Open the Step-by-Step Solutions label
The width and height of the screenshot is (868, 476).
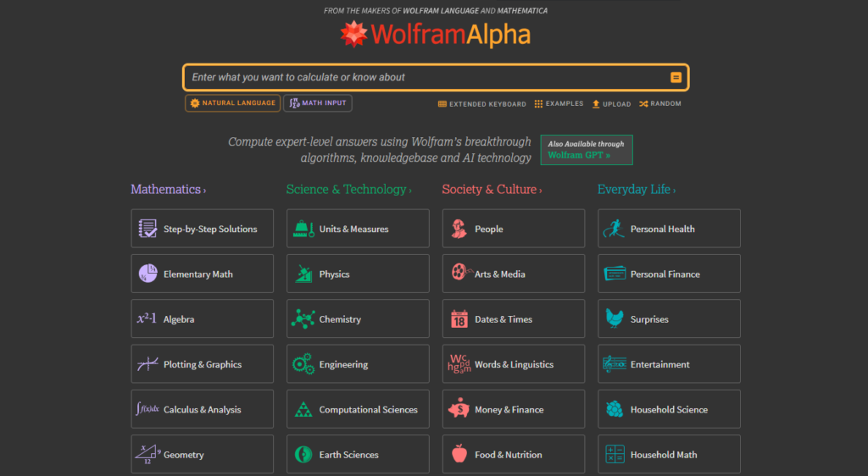[x=210, y=229]
